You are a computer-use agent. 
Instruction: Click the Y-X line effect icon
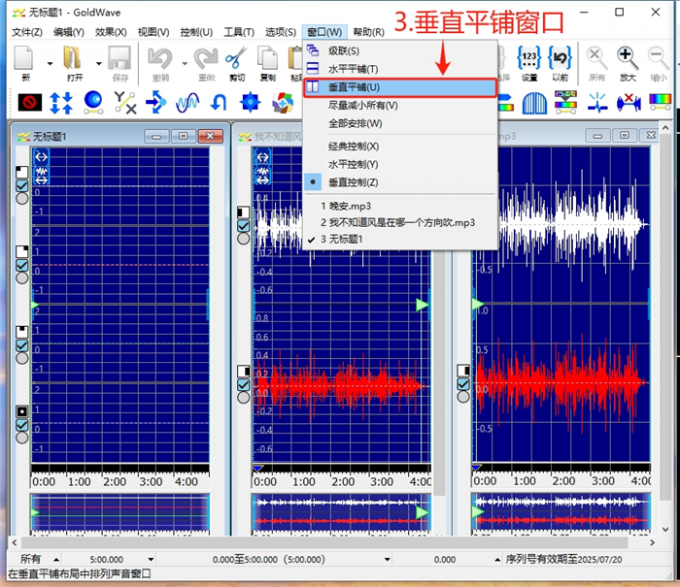[125, 103]
